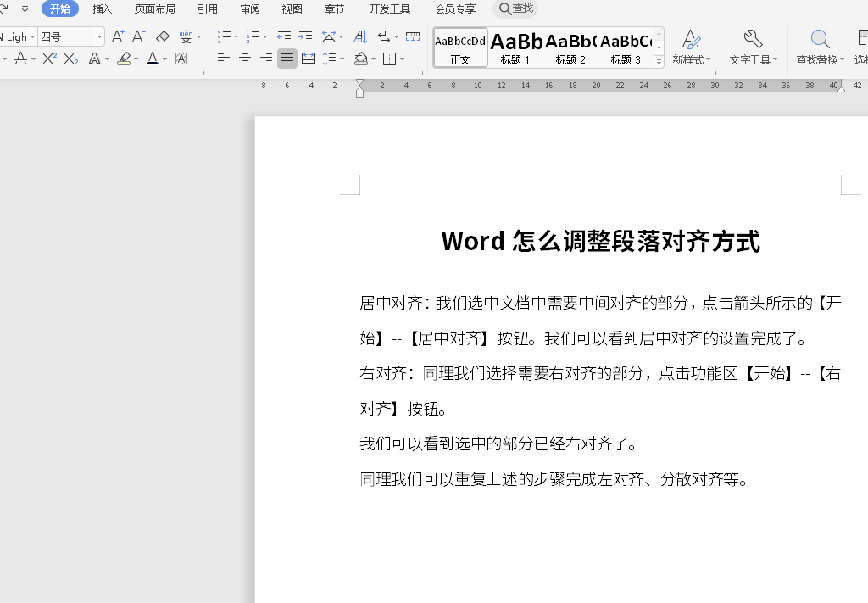Open the bullet list style dropdown arrow
The width and height of the screenshot is (868, 603).
click(236, 37)
